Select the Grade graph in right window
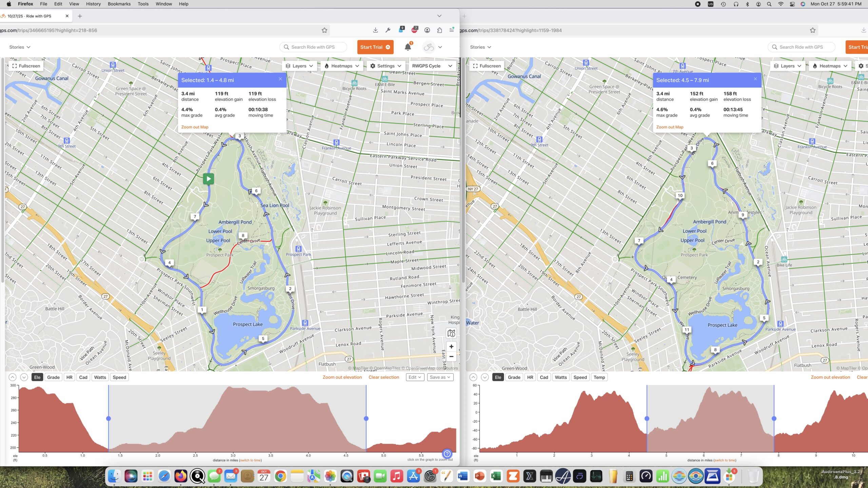 (514, 377)
